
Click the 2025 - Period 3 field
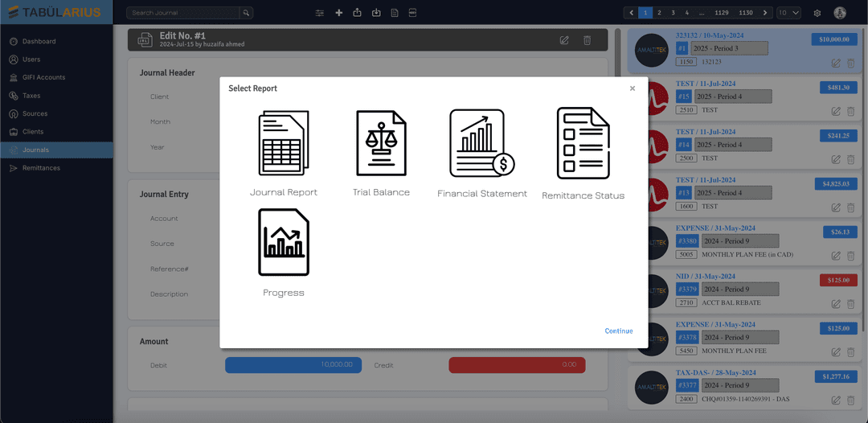pyautogui.click(x=729, y=48)
